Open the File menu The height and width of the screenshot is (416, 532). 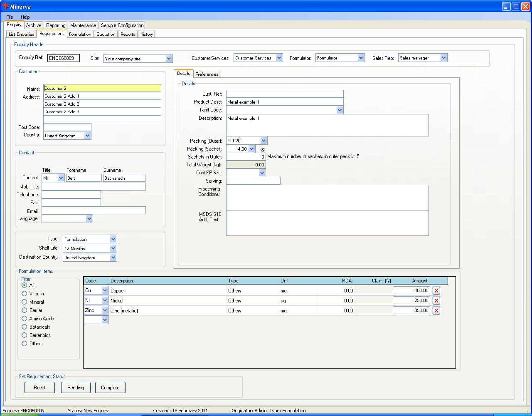10,17
